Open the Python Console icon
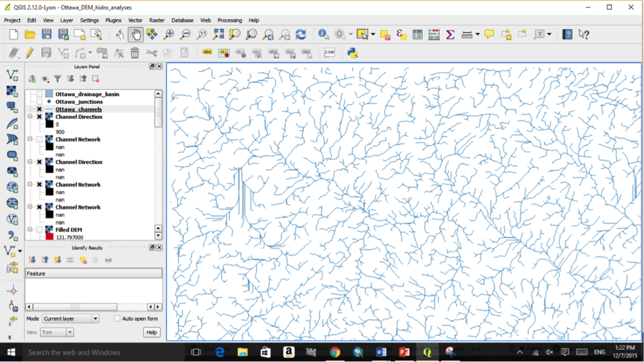 tap(351, 53)
